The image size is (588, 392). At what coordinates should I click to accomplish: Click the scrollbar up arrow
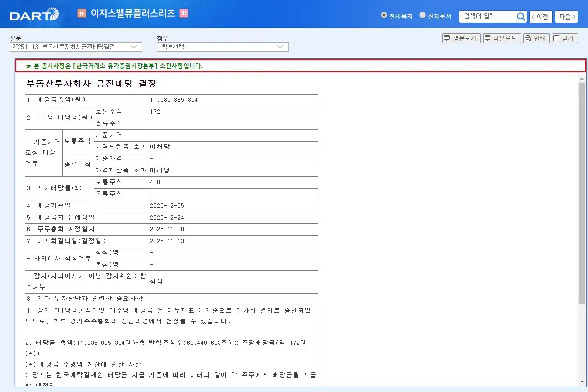pos(582,78)
